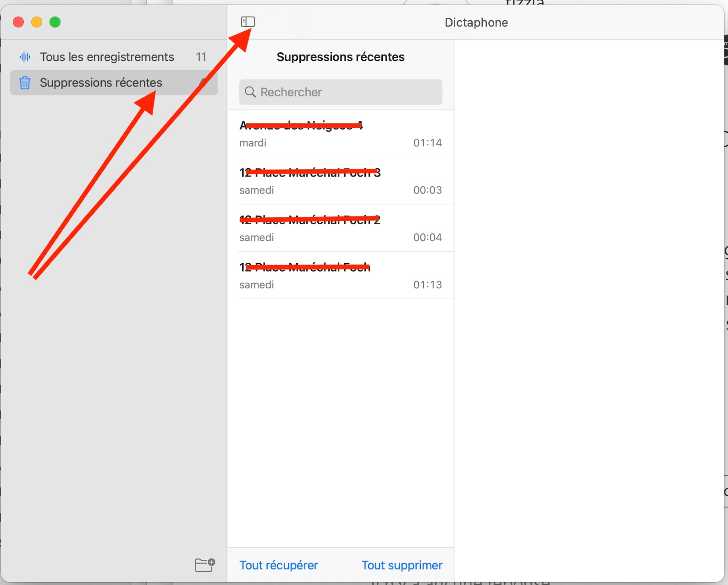Enter full screen with the green button

click(55, 22)
